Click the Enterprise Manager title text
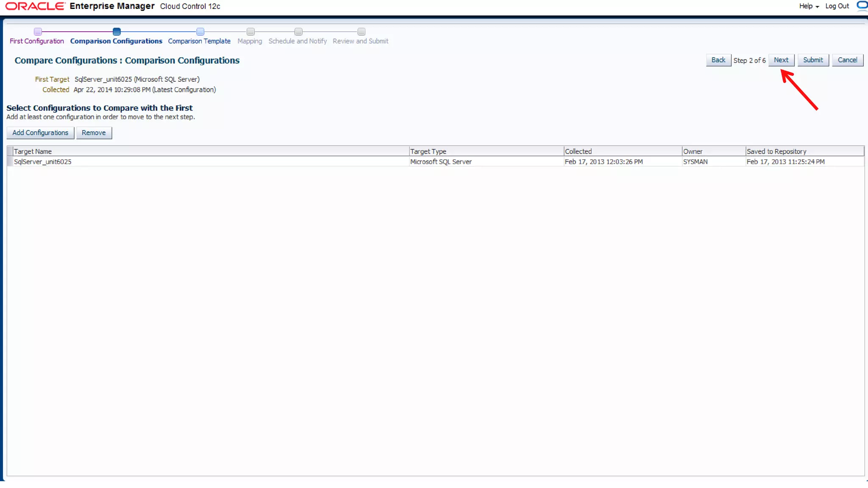 (x=112, y=6)
